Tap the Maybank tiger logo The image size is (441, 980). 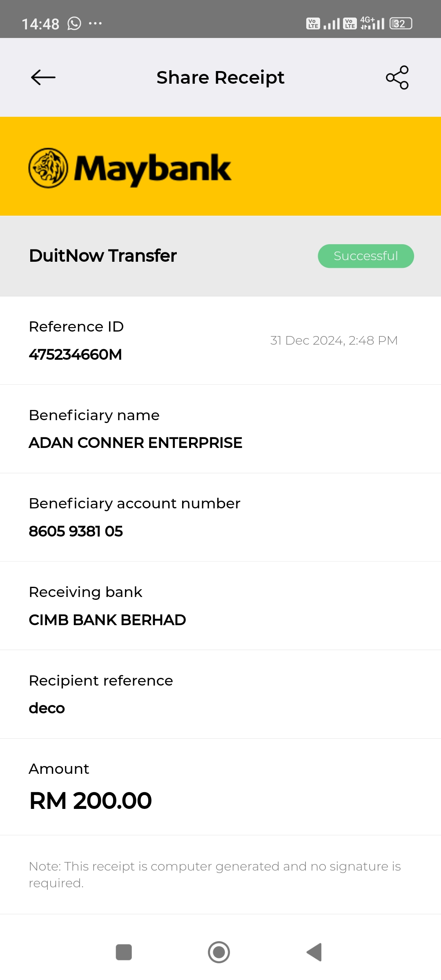point(48,168)
